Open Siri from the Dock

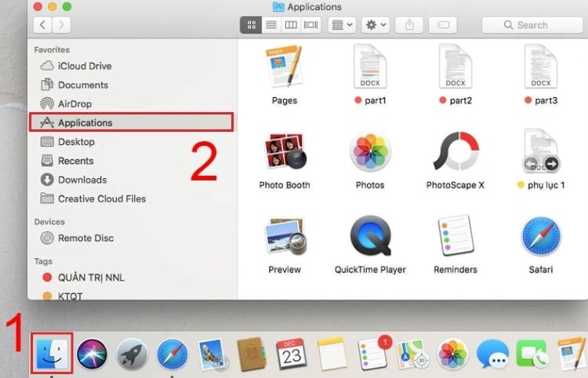[x=92, y=354]
